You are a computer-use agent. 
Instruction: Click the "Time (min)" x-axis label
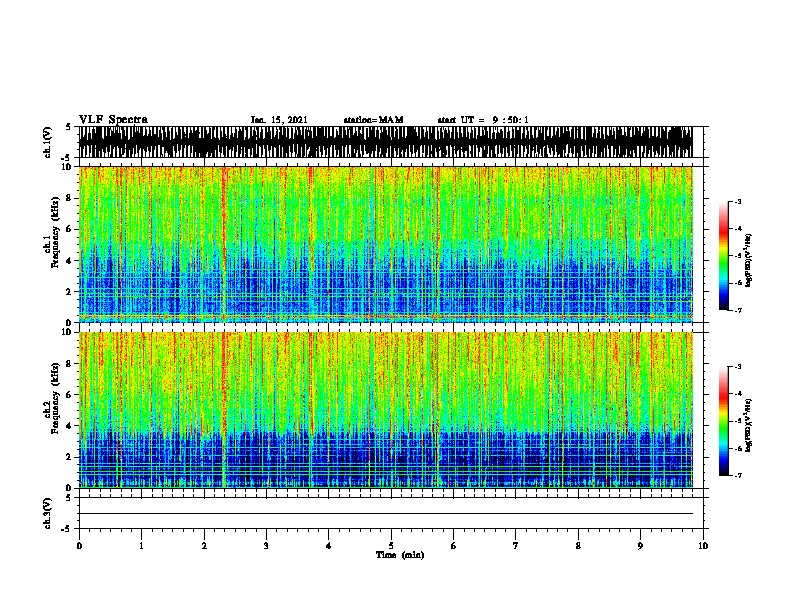tap(400, 555)
